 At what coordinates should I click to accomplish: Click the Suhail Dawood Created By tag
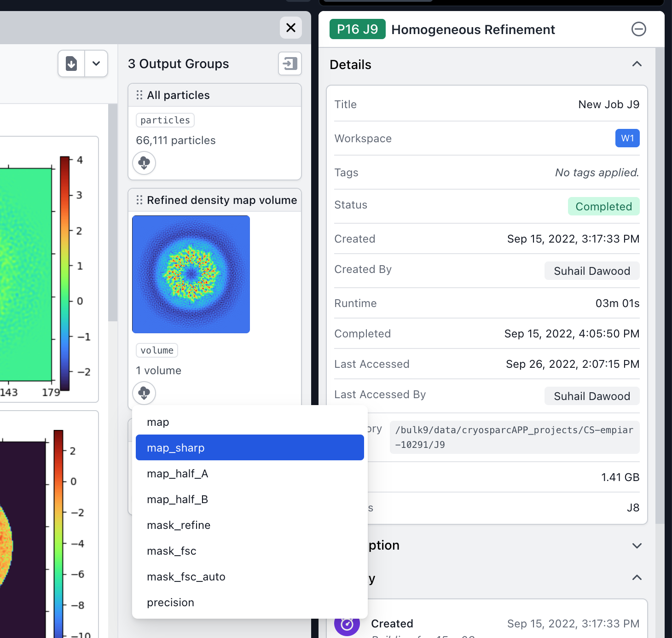pos(591,271)
